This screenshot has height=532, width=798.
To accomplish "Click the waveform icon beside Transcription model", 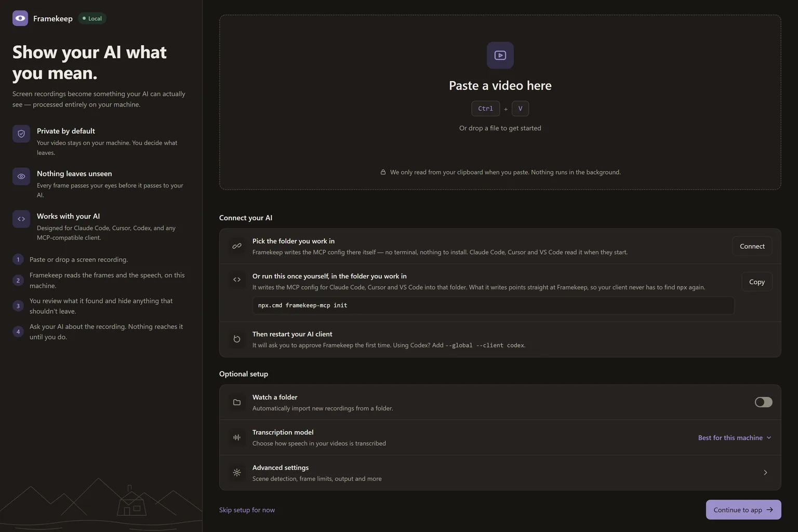I will (x=237, y=437).
